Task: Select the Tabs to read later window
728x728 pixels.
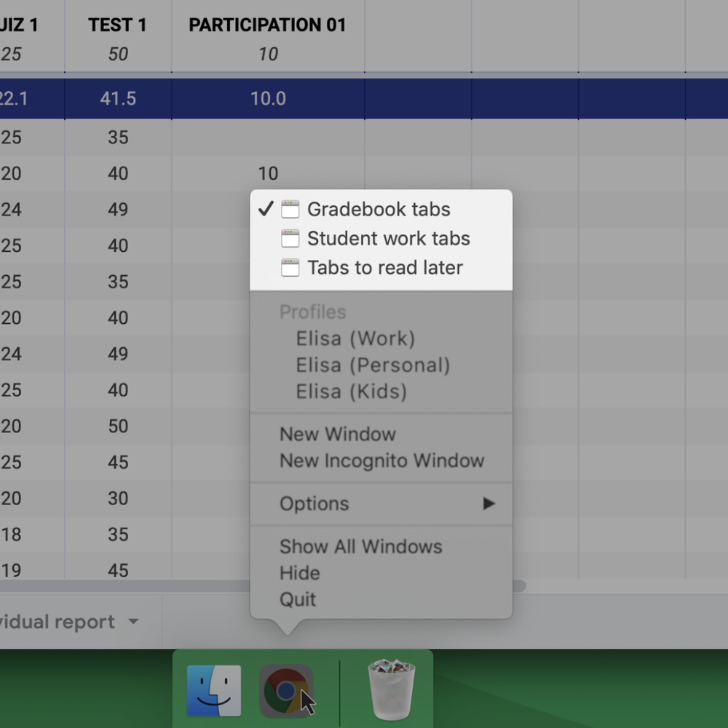Action: click(x=386, y=267)
